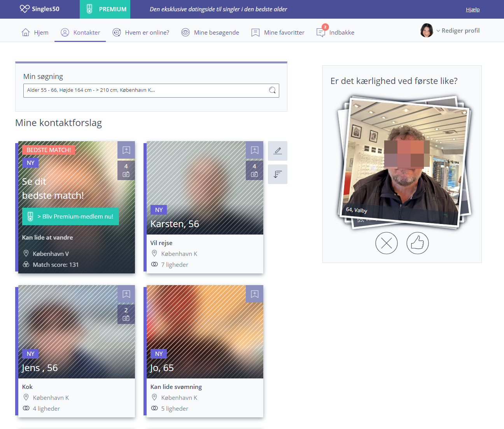Click Karsten's 7 ligheder text
The image size is (504, 429).
point(175,264)
